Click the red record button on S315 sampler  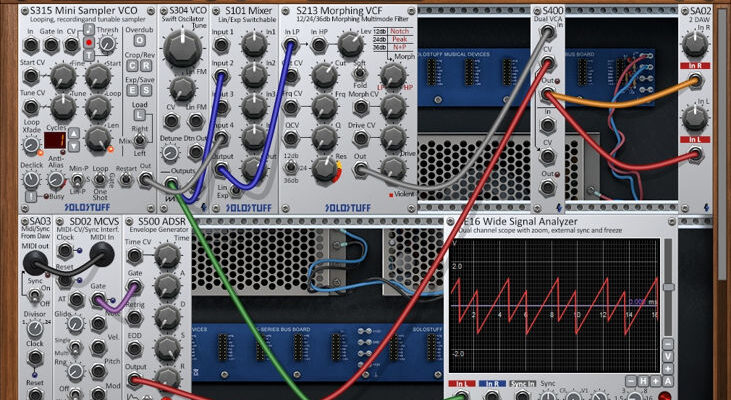click(90, 43)
